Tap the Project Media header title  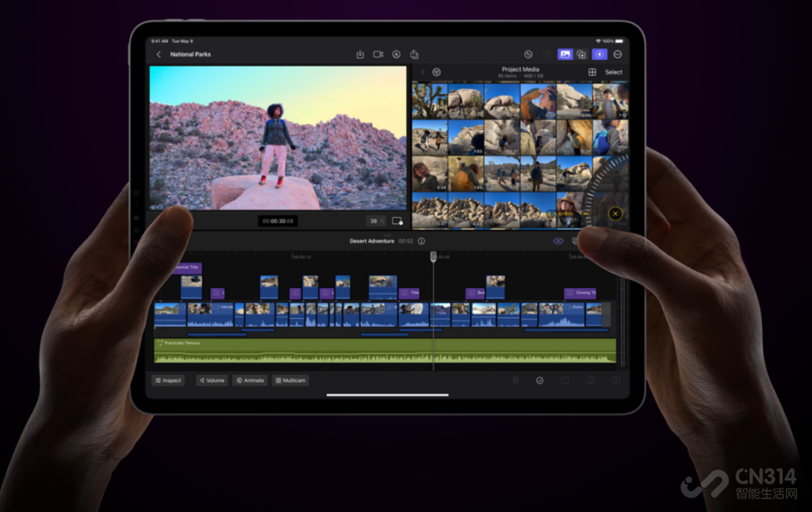[x=520, y=69]
